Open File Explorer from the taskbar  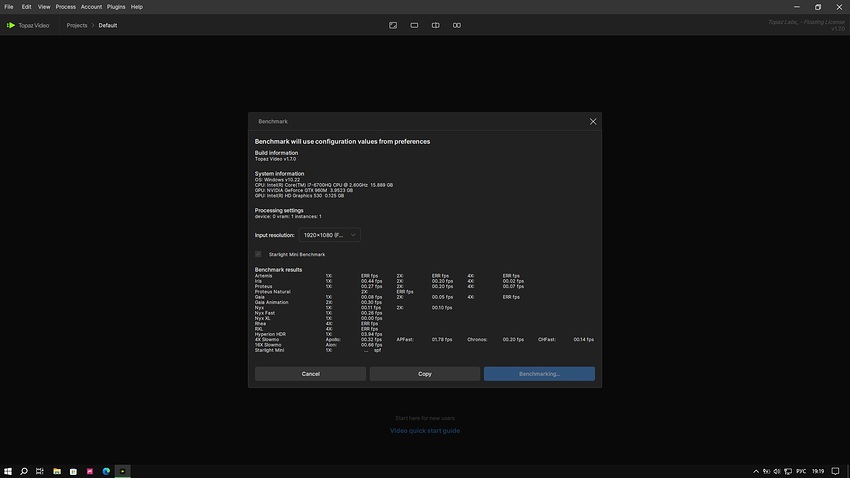pos(57,471)
